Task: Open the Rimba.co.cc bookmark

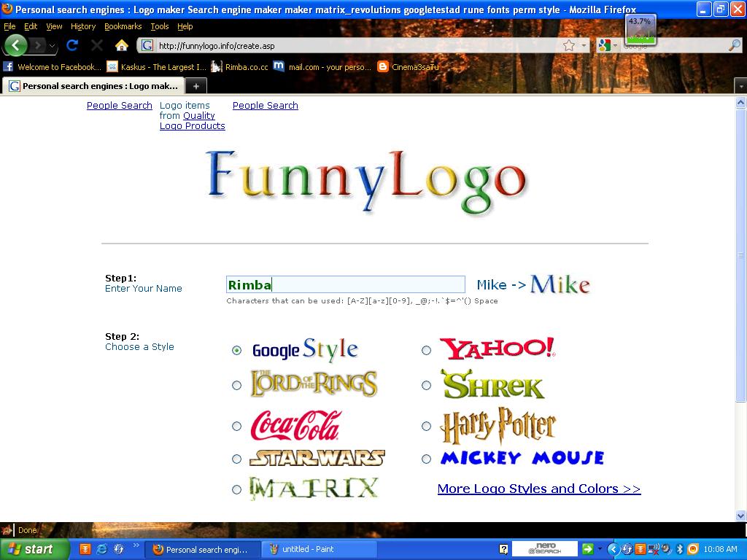Action: [240, 66]
